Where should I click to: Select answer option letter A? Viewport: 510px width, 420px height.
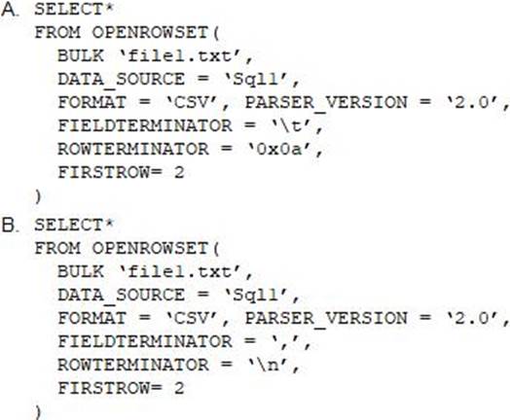coord(9,9)
